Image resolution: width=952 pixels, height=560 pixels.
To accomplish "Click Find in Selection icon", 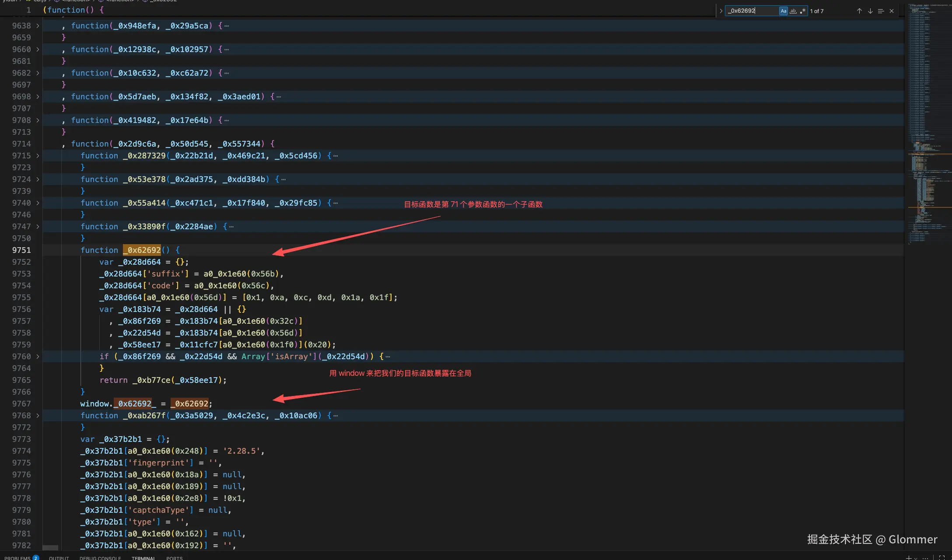I will (x=881, y=11).
